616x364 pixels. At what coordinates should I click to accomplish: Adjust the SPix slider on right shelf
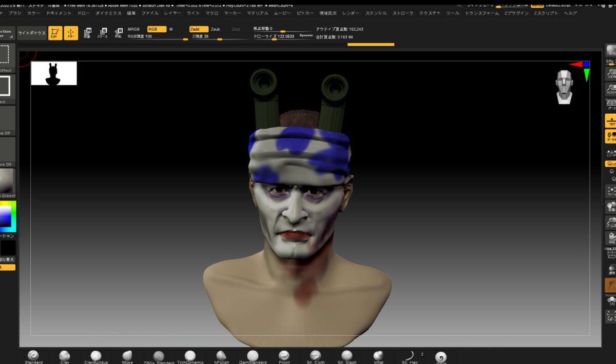pos(611,62)
